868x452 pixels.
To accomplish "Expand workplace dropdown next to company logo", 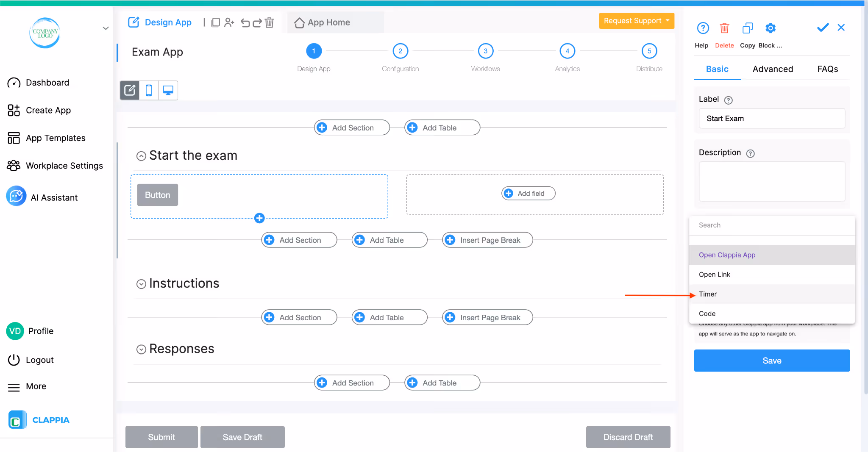I will [106, 28].
